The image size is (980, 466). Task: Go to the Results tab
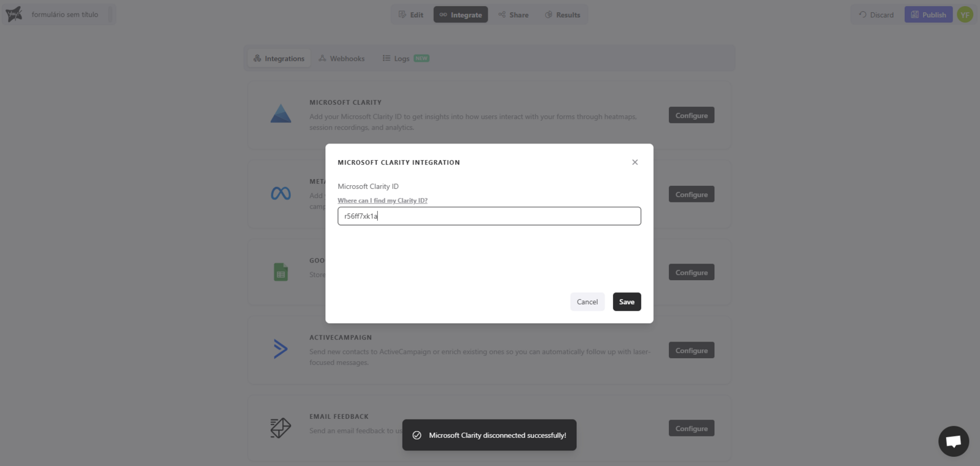click(562, 15)
